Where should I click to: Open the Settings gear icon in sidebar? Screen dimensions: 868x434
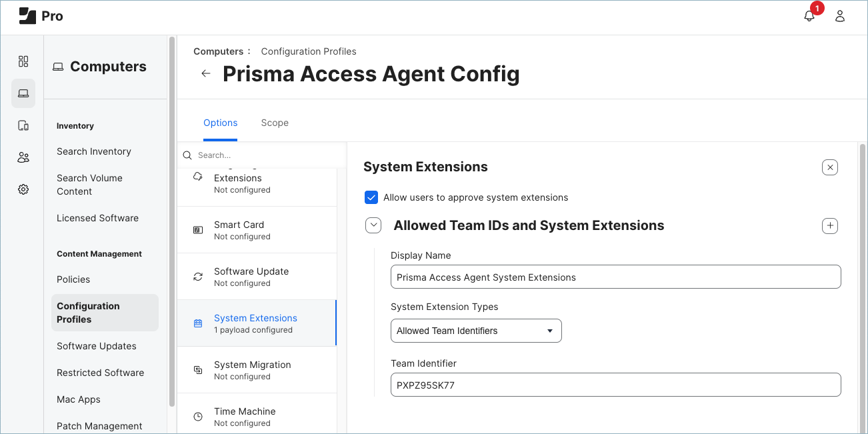pos(23,189)
